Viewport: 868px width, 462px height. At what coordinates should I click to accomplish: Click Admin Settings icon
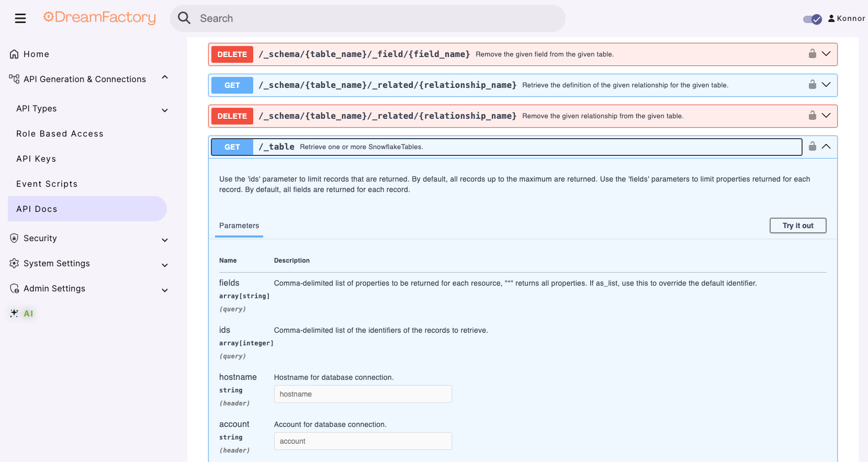(15, 288)
